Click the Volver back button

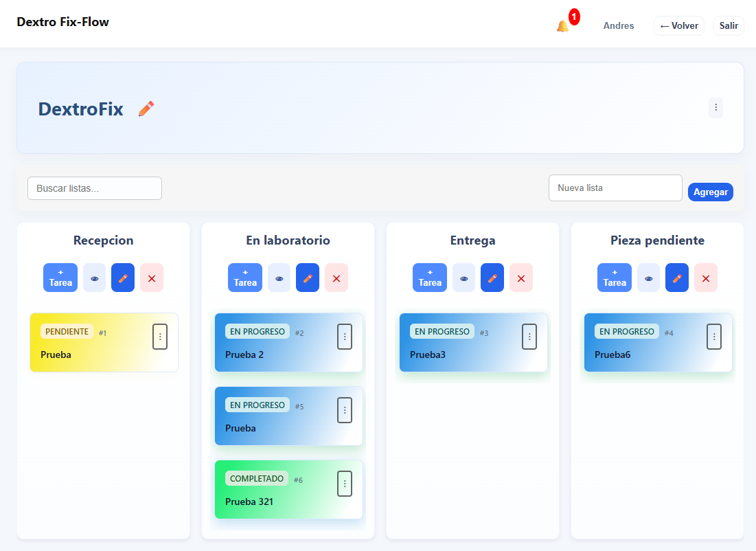[679, 26]
